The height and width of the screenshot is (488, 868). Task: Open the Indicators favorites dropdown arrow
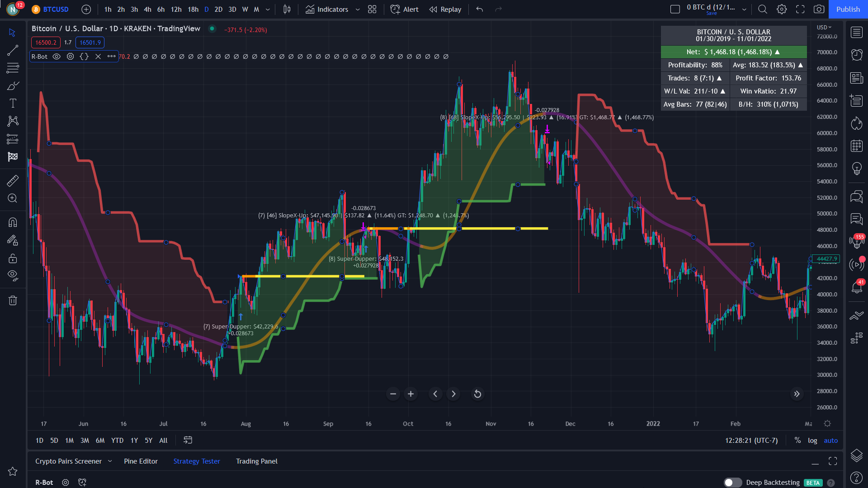click(x=358, y=9)
